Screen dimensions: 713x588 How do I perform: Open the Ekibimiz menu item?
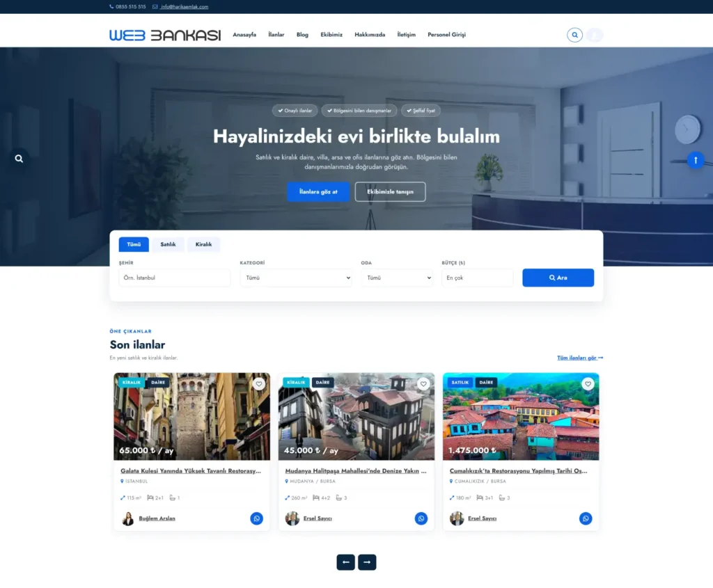point(331,35)
